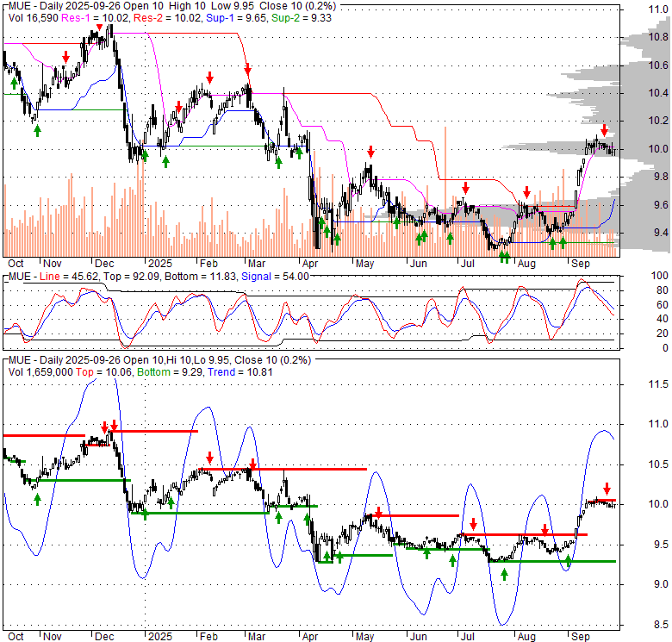Image resolution: width=672 pixels, height=642 pixels.
Task: Click the Sup-2 = 9.33 legend label
Action: pos(302,17)
